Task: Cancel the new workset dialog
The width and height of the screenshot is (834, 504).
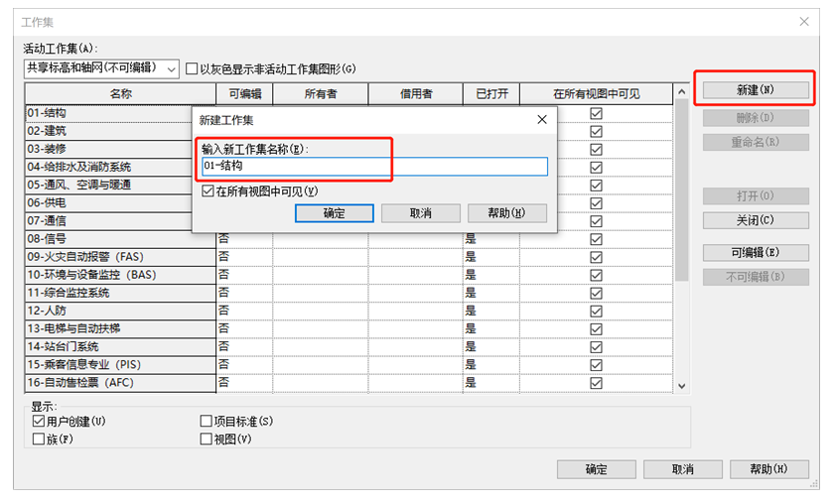Action: [420, 213]
